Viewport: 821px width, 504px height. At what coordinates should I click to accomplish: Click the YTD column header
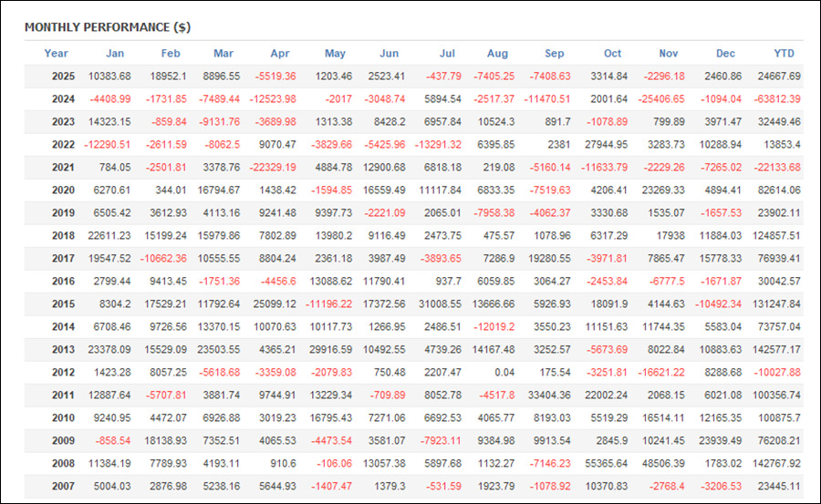click(x=784, y=53)
